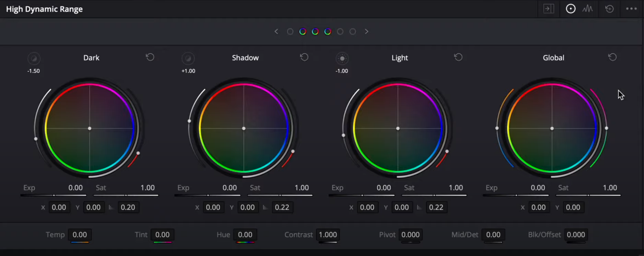Reset the Dark wheel

tap(150, 57)
